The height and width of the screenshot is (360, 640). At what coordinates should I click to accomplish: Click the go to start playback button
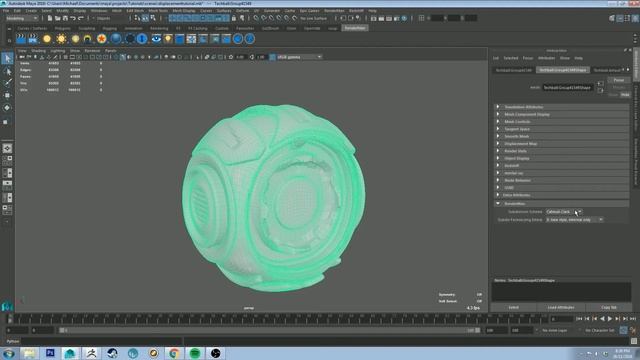point(579,318)
